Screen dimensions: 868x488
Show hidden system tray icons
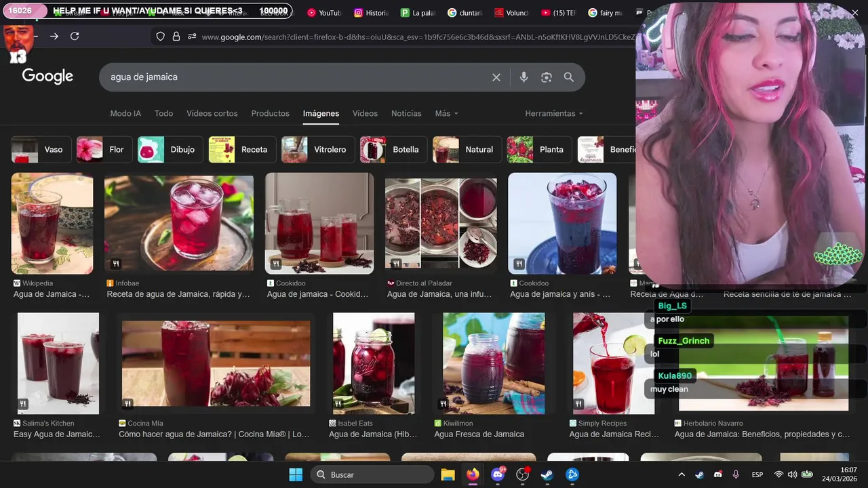(682, 474)
